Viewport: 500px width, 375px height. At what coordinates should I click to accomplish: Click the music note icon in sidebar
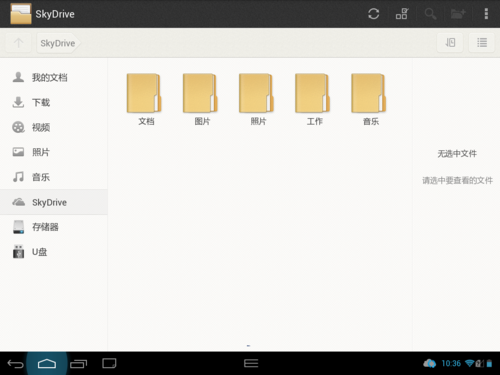[x=18, y=177]
